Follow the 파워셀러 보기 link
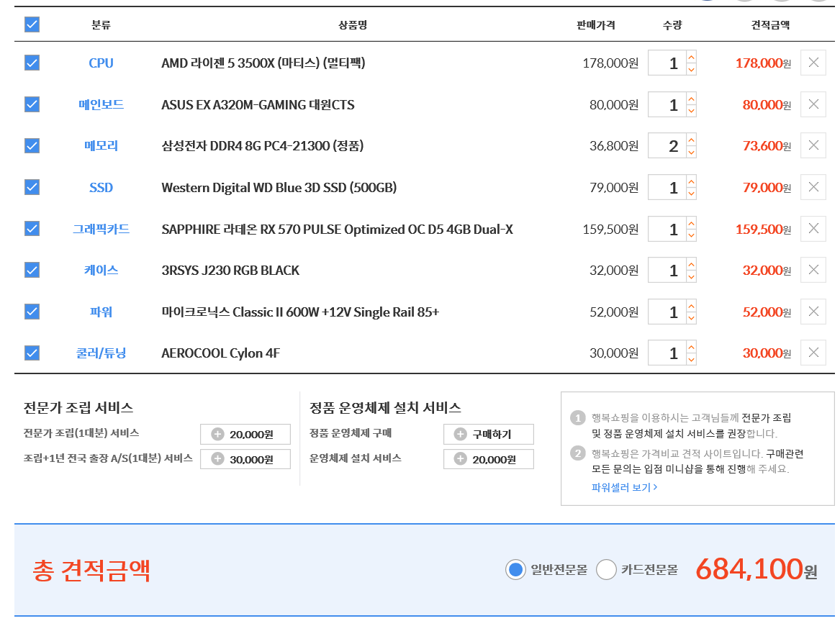Screen dimensions: 840x621 tap(624, 487)
